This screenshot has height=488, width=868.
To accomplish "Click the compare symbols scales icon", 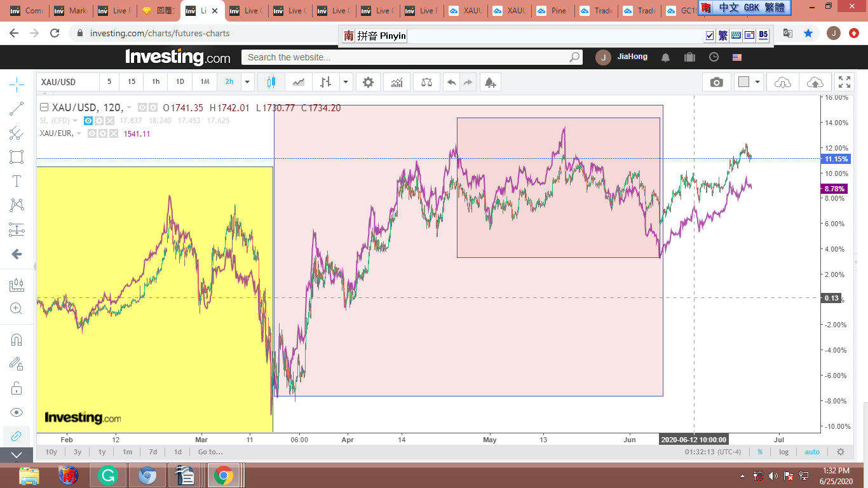I will pyautogui.click(x=426, y=82).
